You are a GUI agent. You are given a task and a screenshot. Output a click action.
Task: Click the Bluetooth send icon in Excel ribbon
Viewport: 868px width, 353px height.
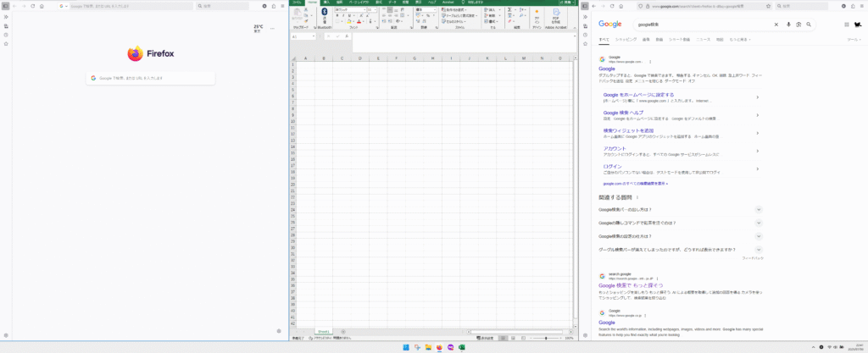pos(325,12)
